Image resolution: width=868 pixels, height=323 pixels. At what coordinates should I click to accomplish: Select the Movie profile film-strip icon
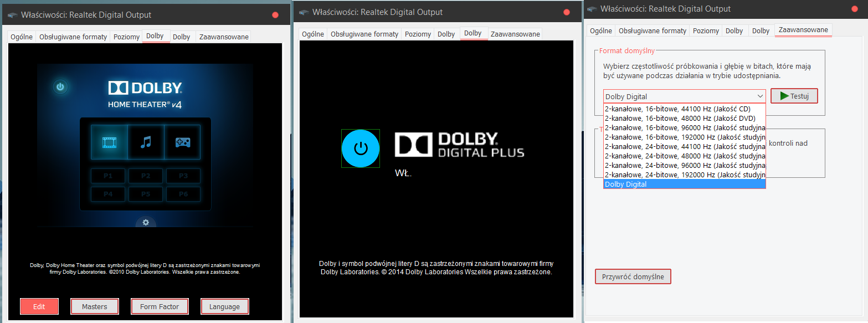click(109, 142)
